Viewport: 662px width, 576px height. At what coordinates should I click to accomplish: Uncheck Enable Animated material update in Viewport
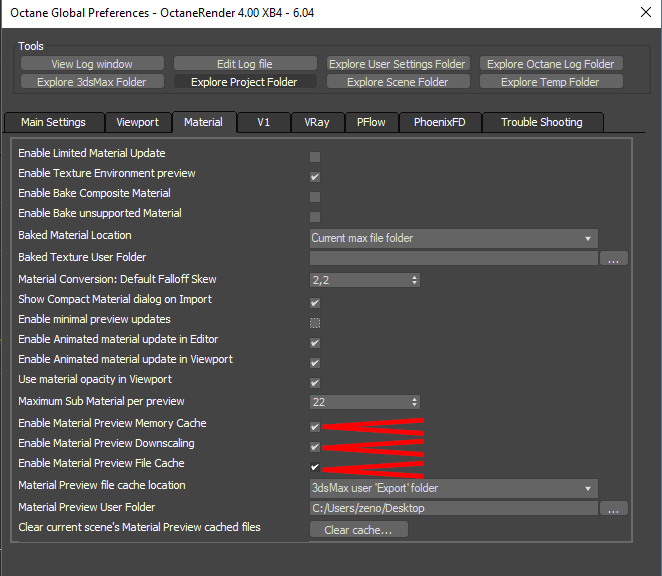(x=315, y=363)
